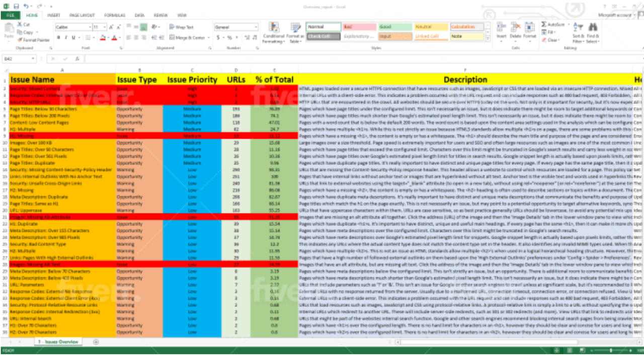Click the Format Painter icon
The height and width of the screenshot is (355, 644).
coord(20,40)
